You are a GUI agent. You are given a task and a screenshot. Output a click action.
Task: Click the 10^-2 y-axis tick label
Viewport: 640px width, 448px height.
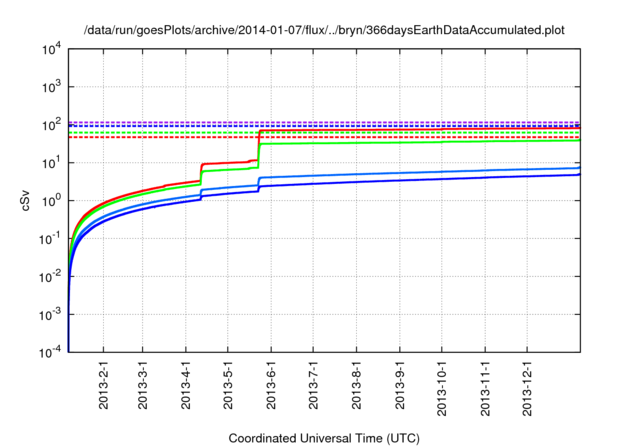(x=49, y=277)
